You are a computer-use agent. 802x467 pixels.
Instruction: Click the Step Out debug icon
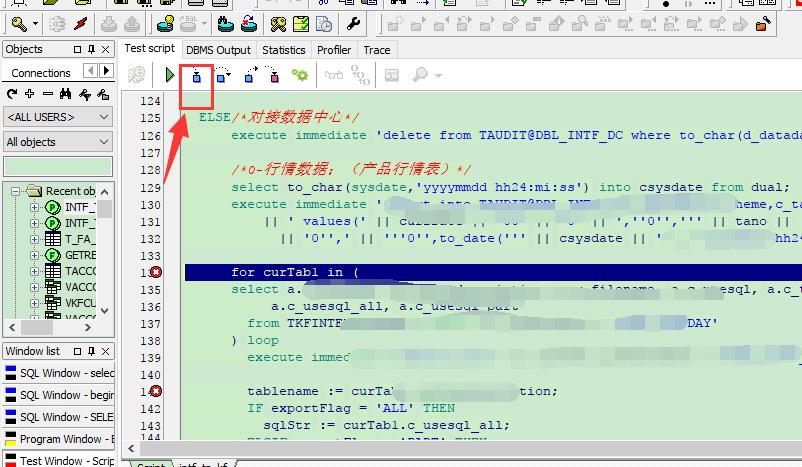250,76
